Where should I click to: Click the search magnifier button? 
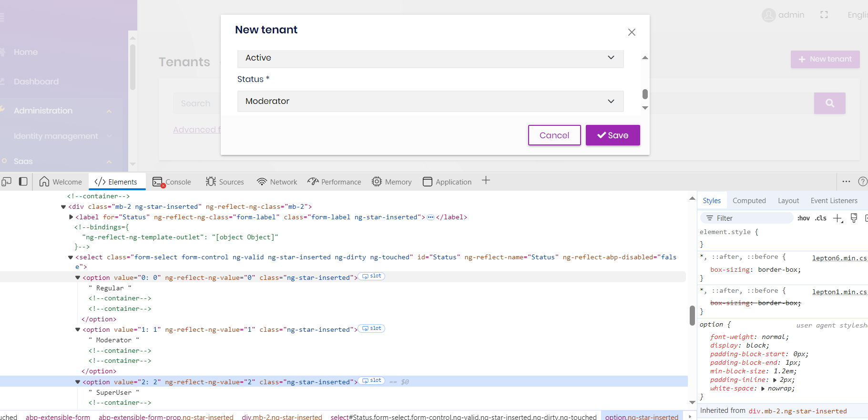(829, 103)
